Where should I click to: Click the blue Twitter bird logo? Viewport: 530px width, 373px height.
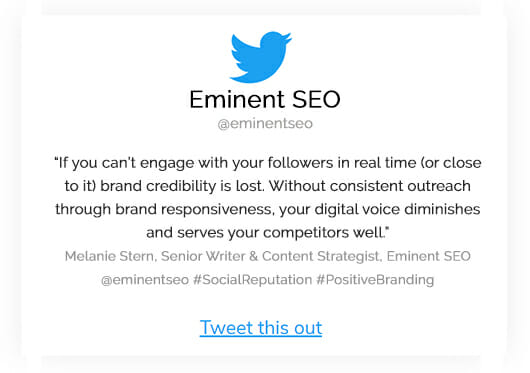pyautogui.click(x=261, y=57)
